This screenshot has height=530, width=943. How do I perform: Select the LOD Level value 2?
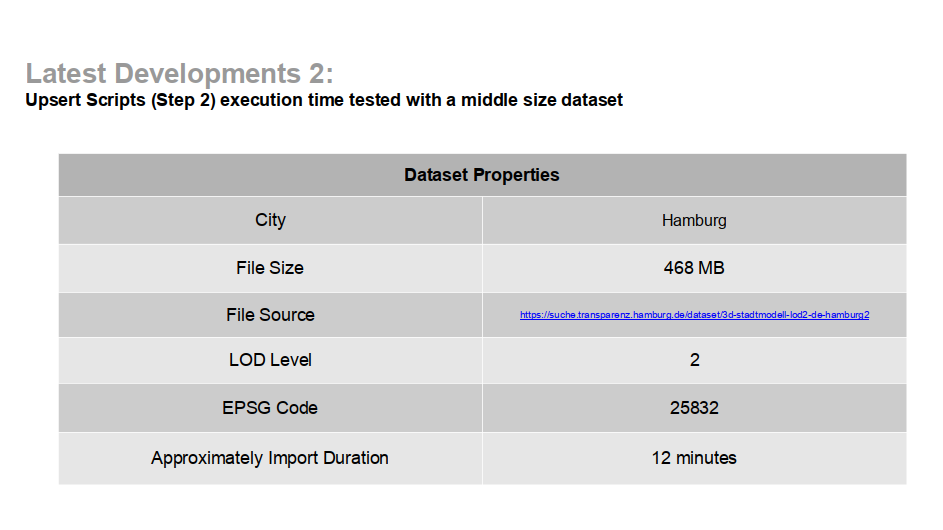tap(694, 360)
